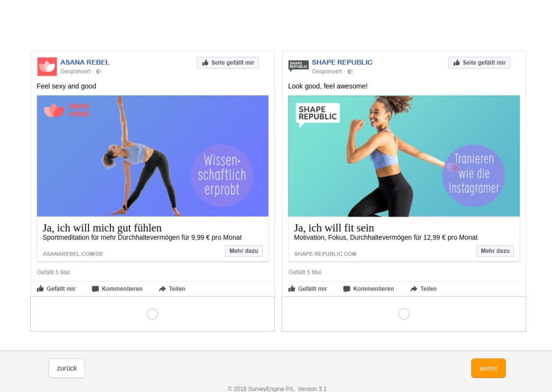Viewport: 552px width, 392px height.
Task: Click Teilen under Asana Rebel post
Action: tap(172, 289)
